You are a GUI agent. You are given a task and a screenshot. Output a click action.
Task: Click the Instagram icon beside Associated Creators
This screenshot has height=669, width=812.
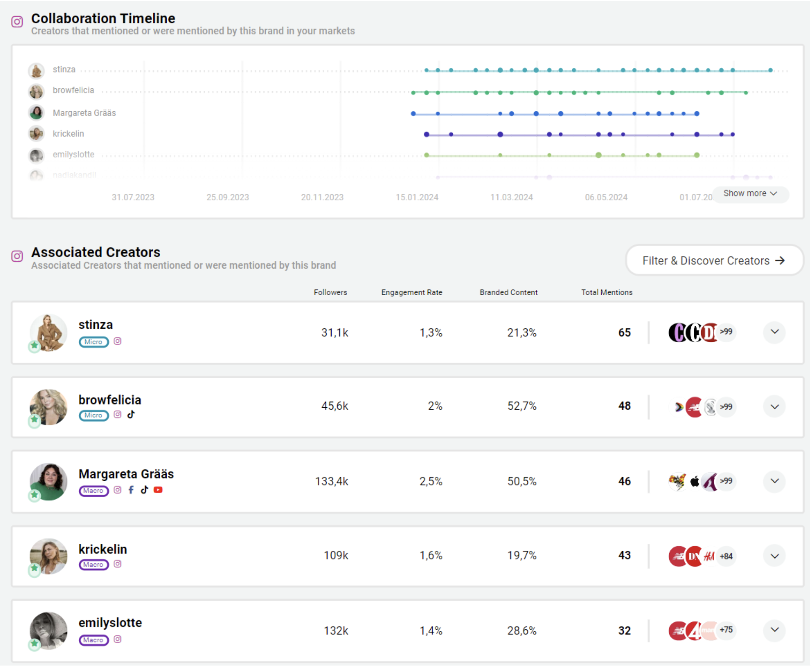pos(17,256)
